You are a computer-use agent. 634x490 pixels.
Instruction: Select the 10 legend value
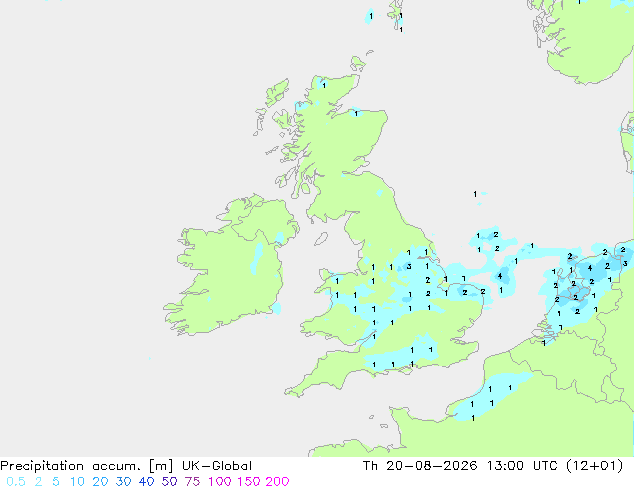pyautogui.click(x=77, y=482)
